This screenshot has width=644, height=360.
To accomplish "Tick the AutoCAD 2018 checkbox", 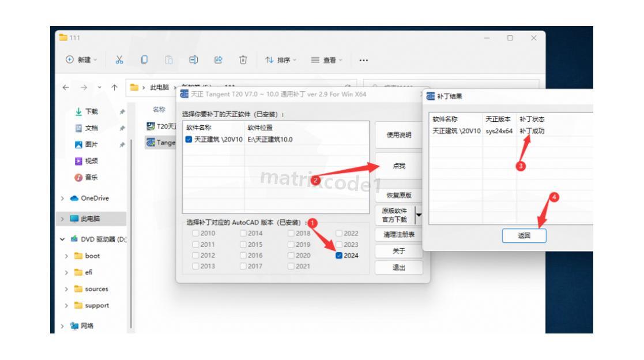I will pos(291,234).
